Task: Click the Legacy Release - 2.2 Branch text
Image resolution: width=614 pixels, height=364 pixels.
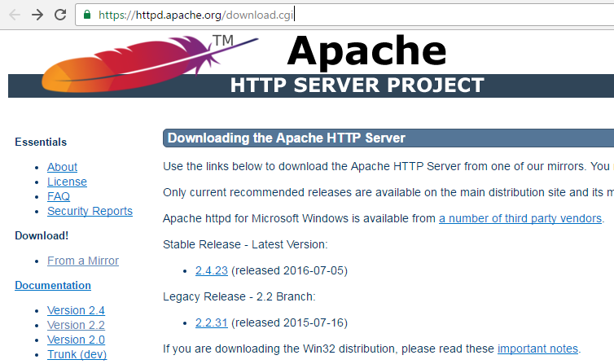Action: click(x=239, y=296)
